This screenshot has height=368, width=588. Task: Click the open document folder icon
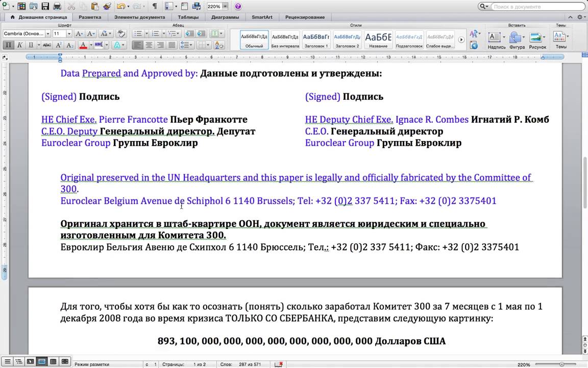point(33,6)
